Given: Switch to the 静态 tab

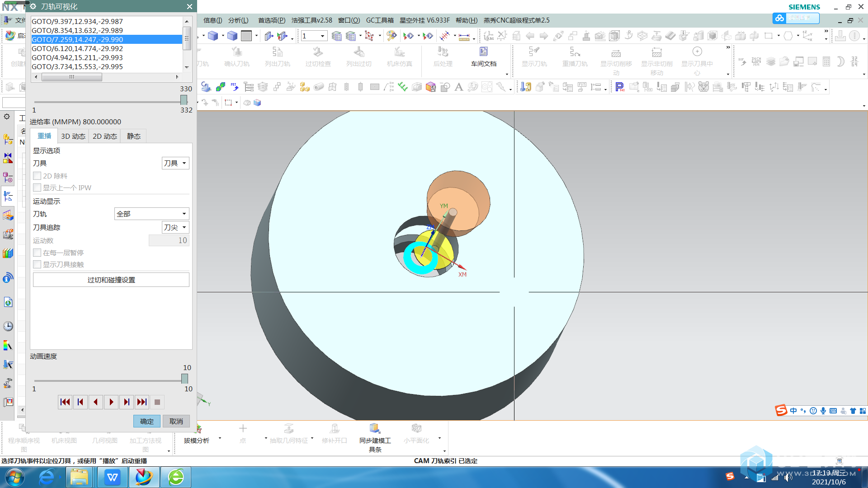Looking at the screenshot, I should point(133,136).
